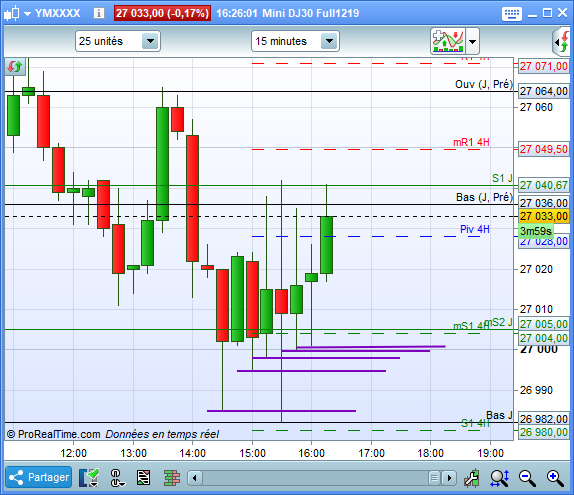The width and height of the screenshot is (574, 495).
Task: Click the 'Piv 4H' pivot label
Action: coord(474,229)
